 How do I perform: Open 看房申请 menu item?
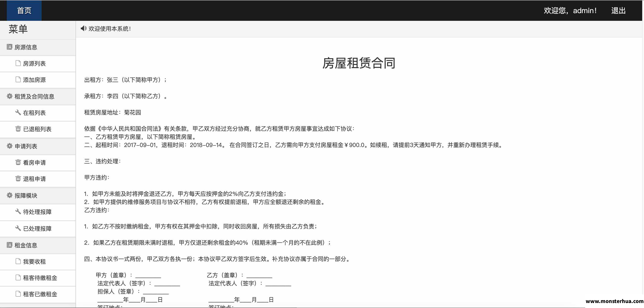pos(38,163)
